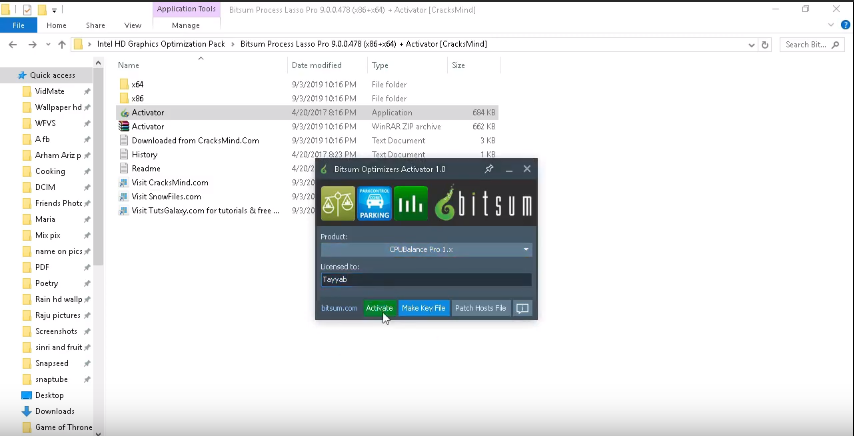Open the File menu
The height and width of the screenshot is (436, 854).
(x=19, y=25)
